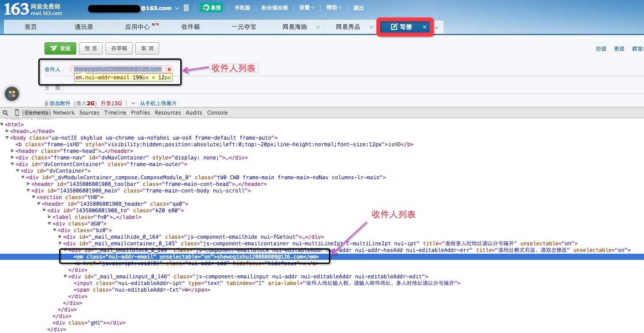Expand the 帮助 dropdown menu
The height and width of the screenshot is (333, 644).
(334, 8)
